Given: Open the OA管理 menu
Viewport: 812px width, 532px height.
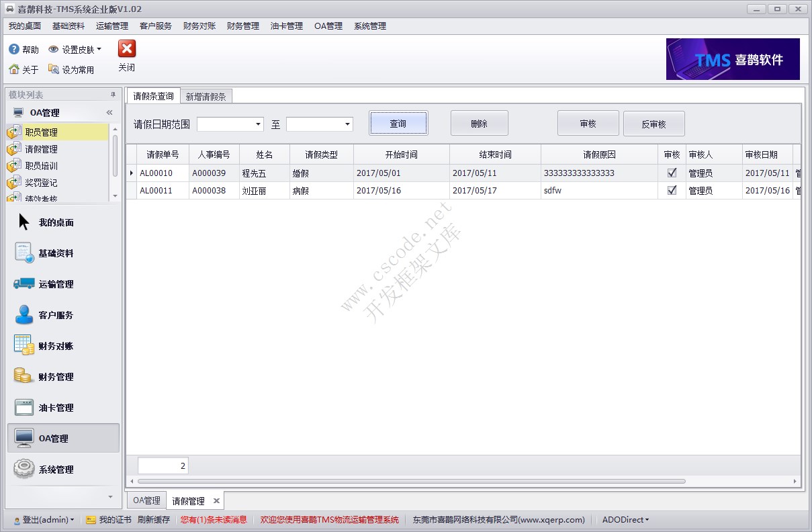Looking at the screenshot, I should pyautogui.click(x=328, y=26).
